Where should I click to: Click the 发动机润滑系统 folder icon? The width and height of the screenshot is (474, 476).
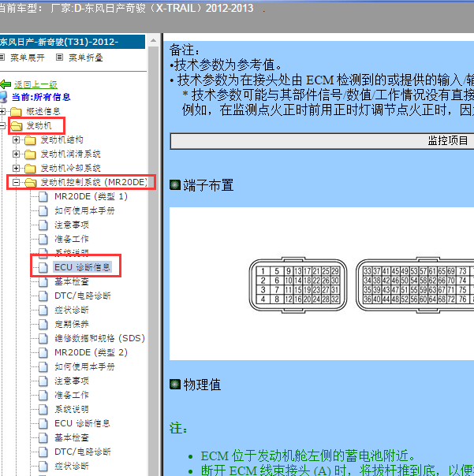click(x=30, y=154)
